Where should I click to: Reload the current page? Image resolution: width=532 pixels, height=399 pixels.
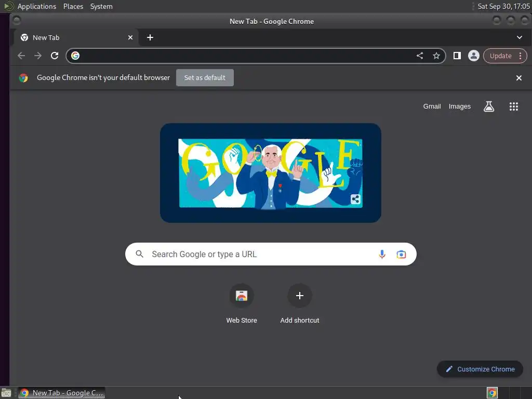tap(54, 56)
